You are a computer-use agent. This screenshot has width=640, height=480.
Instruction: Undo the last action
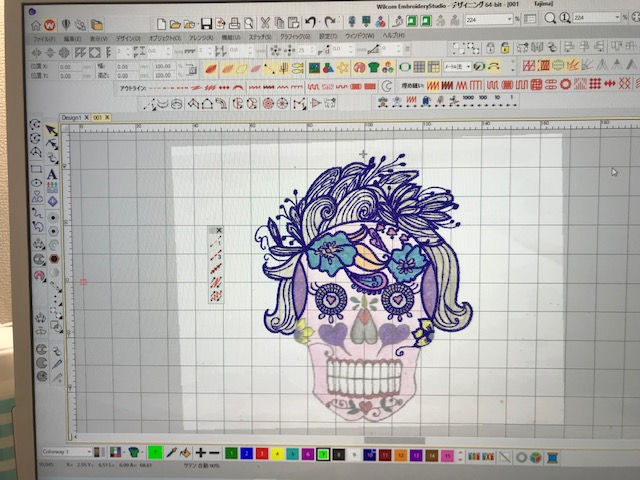(x=311, y=22)
